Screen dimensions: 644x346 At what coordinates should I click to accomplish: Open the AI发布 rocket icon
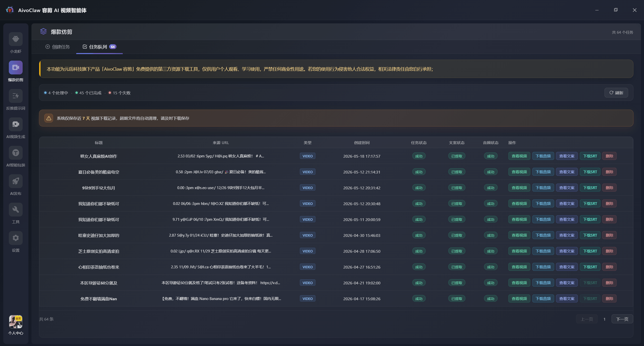(x=16, y=181)
